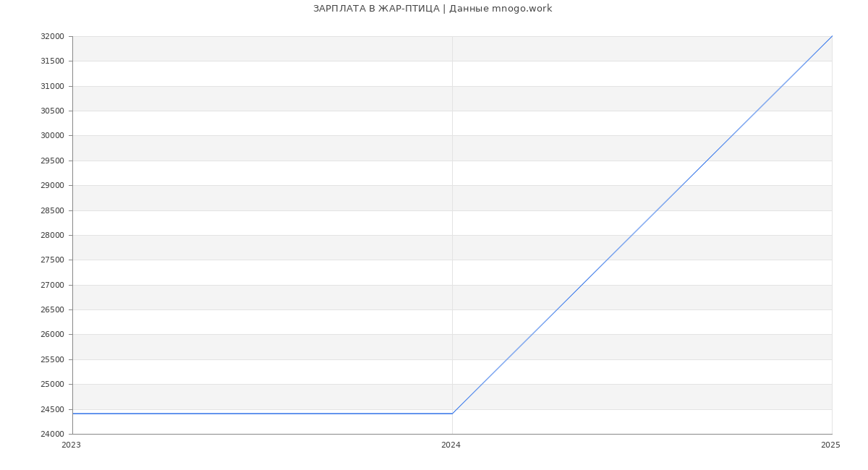Screen dimensions: 868x470
Task: Click the 2025 label on the x-axis
Action: [830, 445]
